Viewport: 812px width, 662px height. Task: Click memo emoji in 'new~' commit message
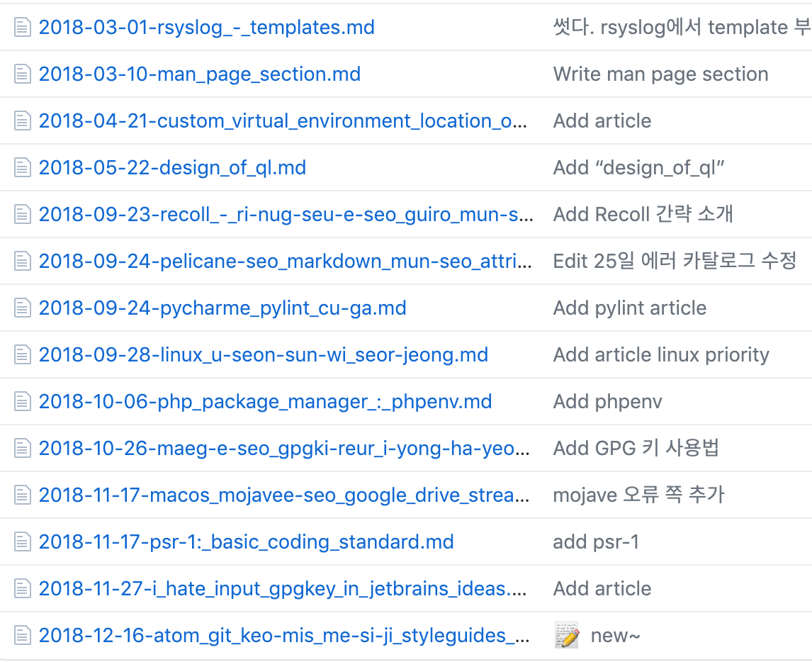coord(567,636)
